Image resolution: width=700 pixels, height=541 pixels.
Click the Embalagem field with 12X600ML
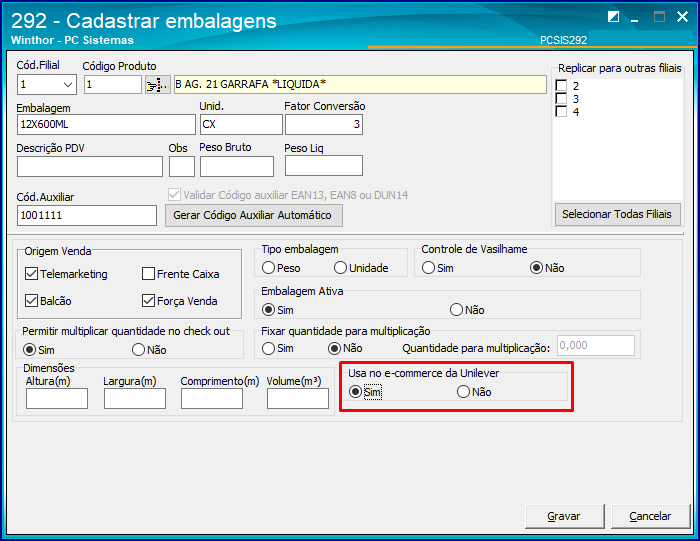click(x=106, y=125)
